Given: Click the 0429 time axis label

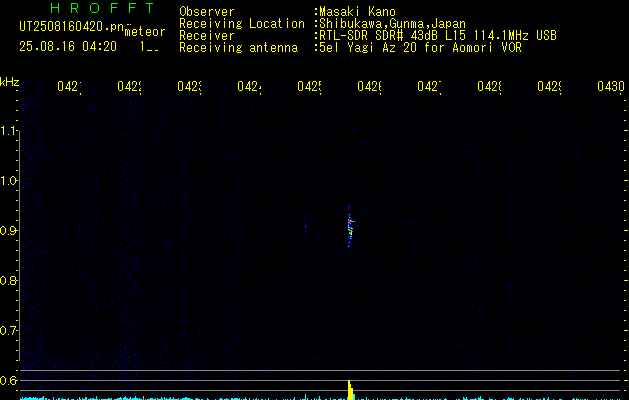Looking at the screenshot, I should 550,86.
